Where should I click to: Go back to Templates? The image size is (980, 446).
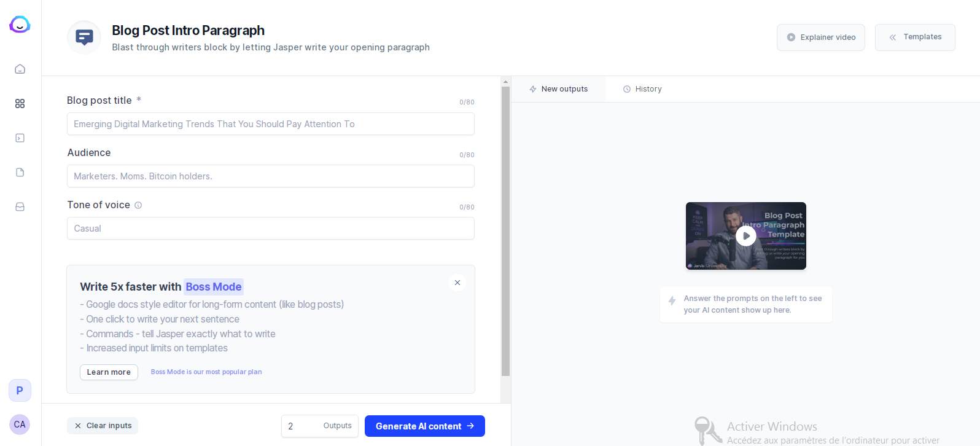pyautogui.click(x=915, y=37)
